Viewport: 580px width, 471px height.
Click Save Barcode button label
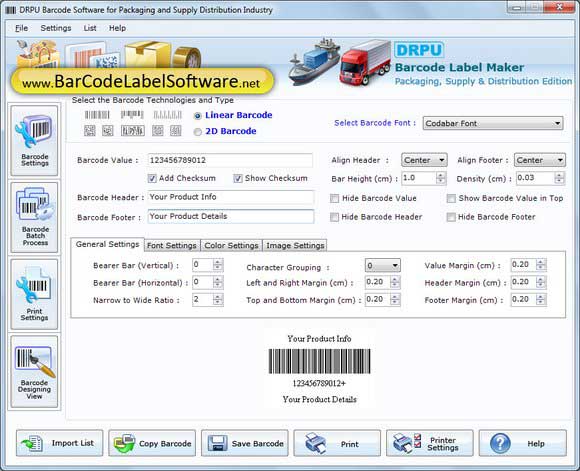point(257,444)
